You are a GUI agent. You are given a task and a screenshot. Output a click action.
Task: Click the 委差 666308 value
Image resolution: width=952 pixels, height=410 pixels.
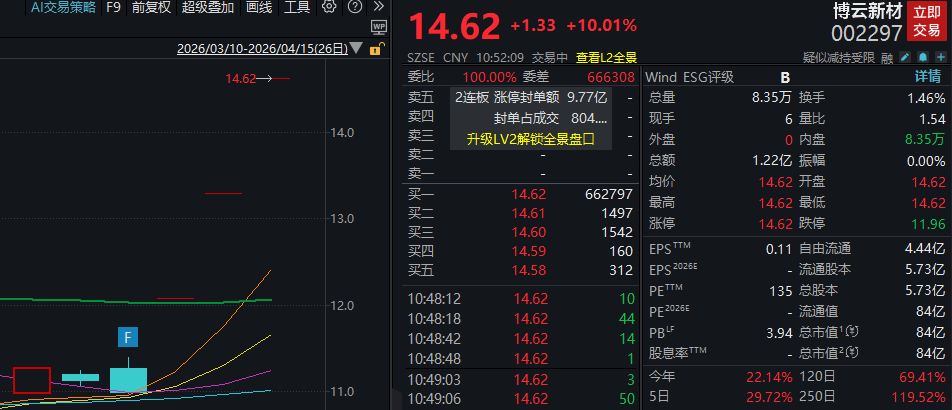[611, 77]
